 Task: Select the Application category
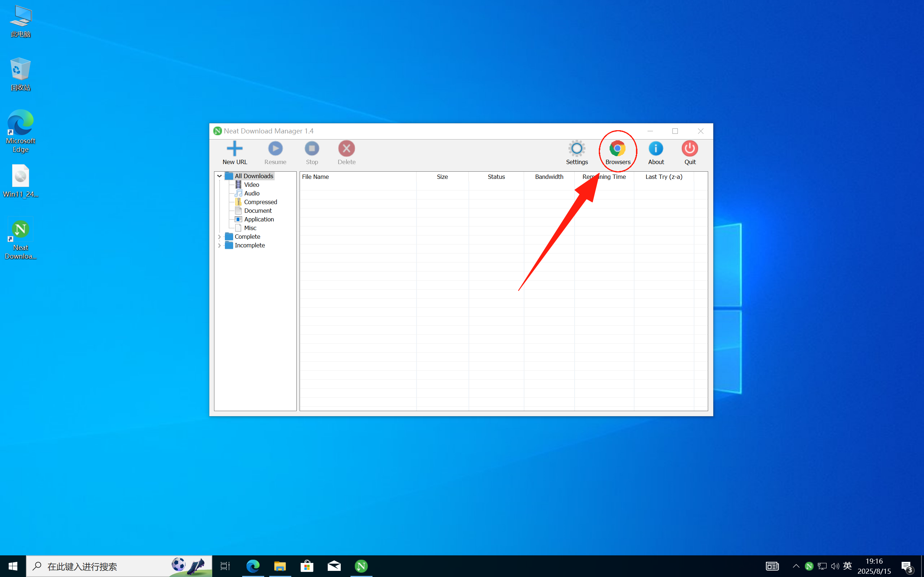coord(259,219)
